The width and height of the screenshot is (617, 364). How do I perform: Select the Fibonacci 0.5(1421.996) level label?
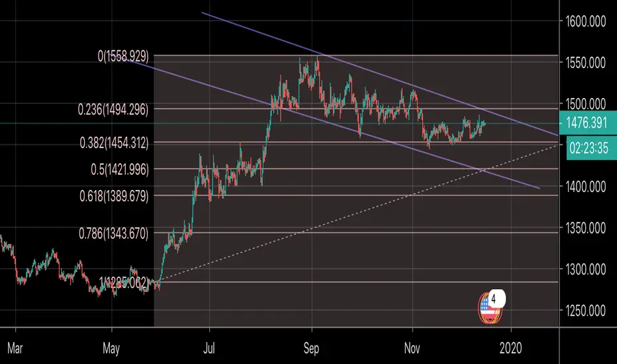click(x=120, y=169)
